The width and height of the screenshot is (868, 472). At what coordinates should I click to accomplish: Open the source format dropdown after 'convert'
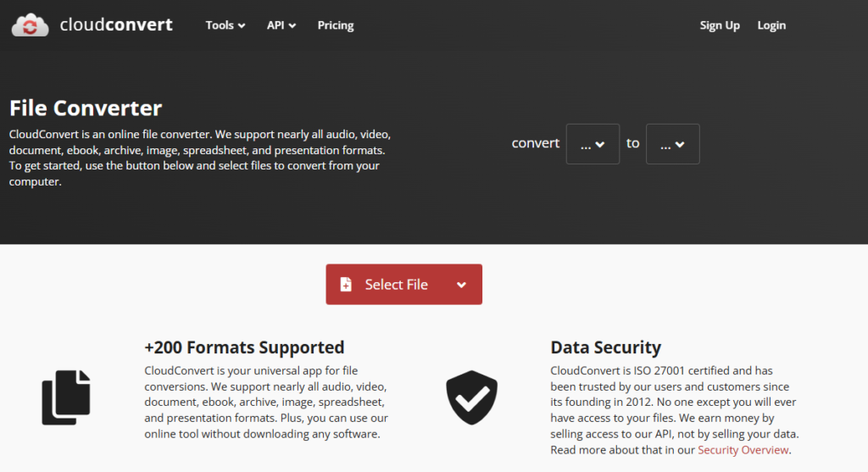click(x=593, y=144)
